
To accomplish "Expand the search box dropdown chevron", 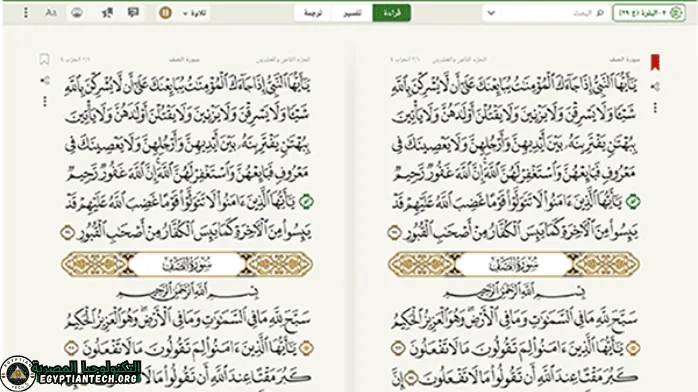I will pos(491,13).
